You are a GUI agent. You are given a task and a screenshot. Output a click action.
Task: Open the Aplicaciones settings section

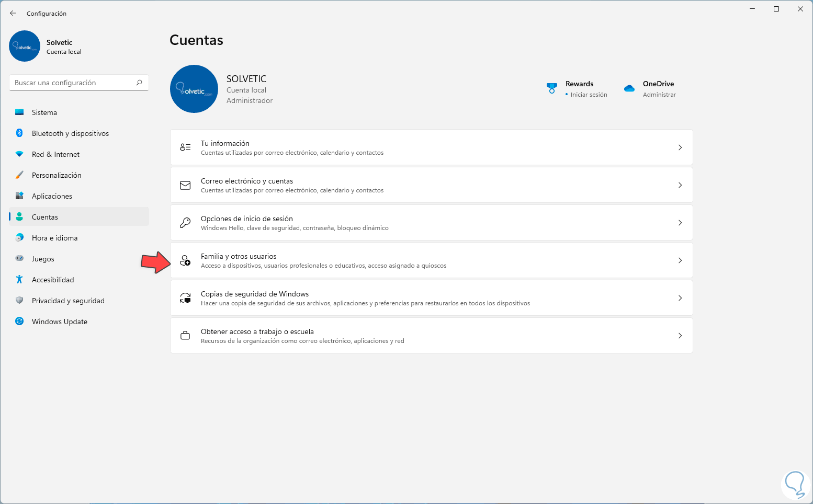pos(52,196)
